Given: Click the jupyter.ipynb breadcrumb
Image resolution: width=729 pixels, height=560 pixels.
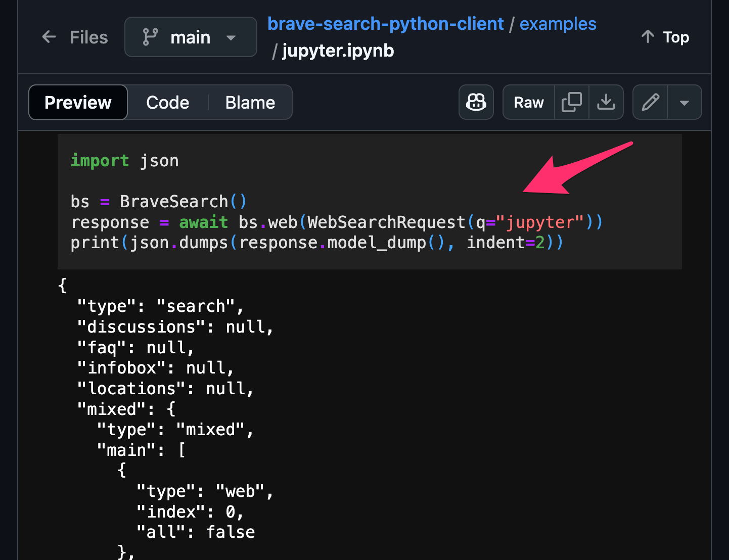Looking at the screenshot, I should [338, 50].
